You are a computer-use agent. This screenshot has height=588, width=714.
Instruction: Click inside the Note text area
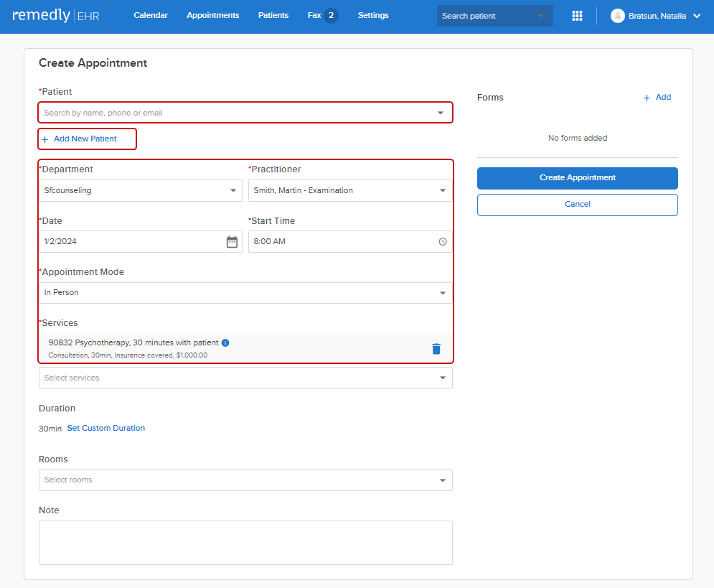(245, 543)
